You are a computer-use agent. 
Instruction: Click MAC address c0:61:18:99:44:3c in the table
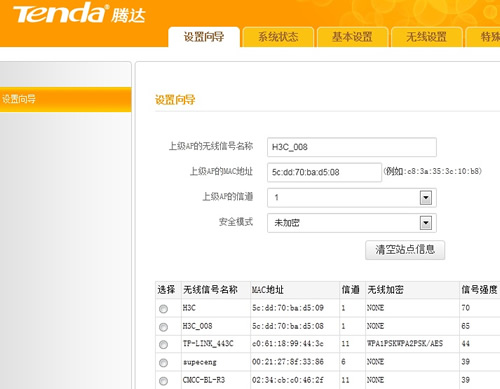click(x=288, y=344)
